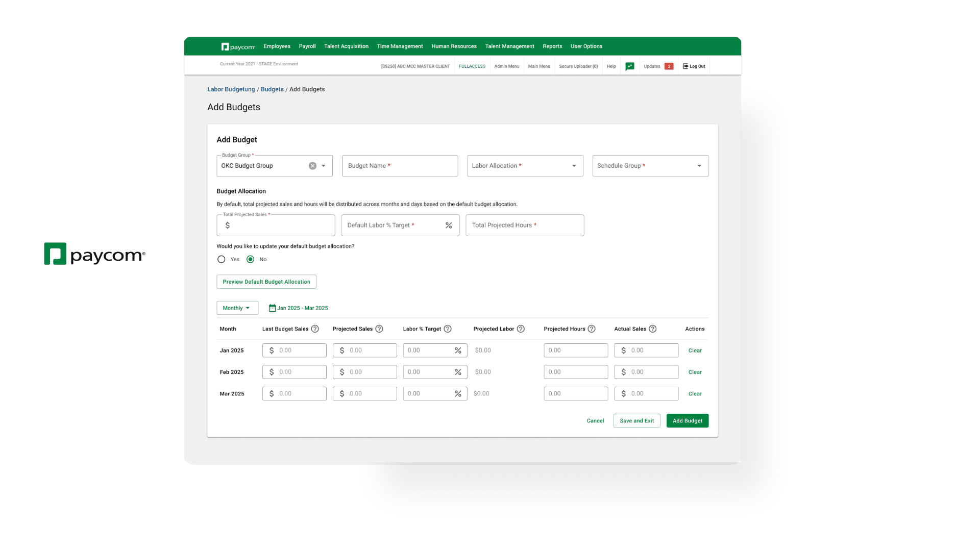The height and width of the screenshot is (551, 980).
Task: Click the Budget Name input field
Action: point(400,166)
